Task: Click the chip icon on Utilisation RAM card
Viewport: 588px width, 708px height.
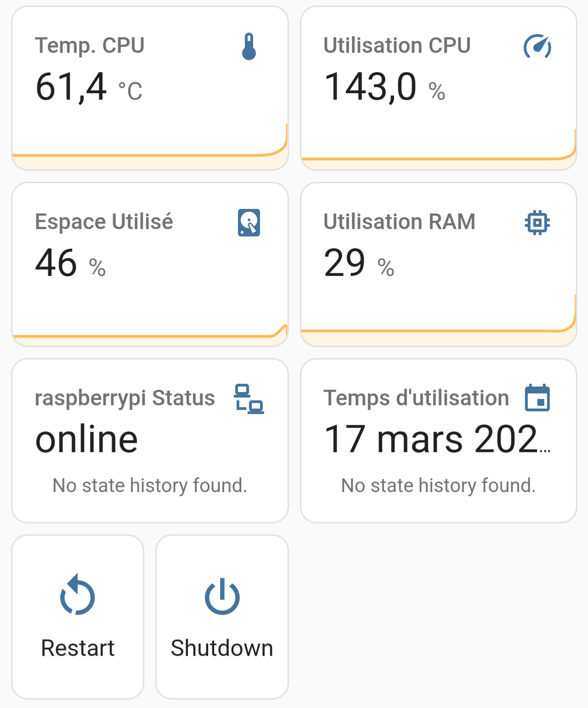Action: click(x=537, y=223)
